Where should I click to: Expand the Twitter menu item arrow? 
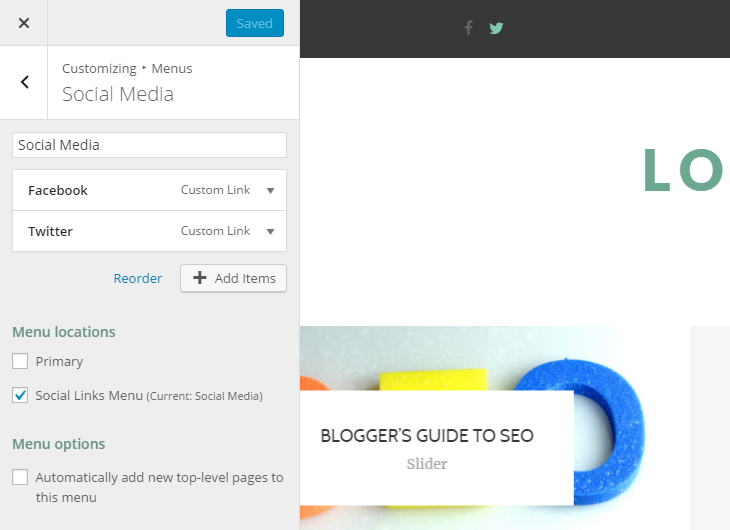(270, 231)
